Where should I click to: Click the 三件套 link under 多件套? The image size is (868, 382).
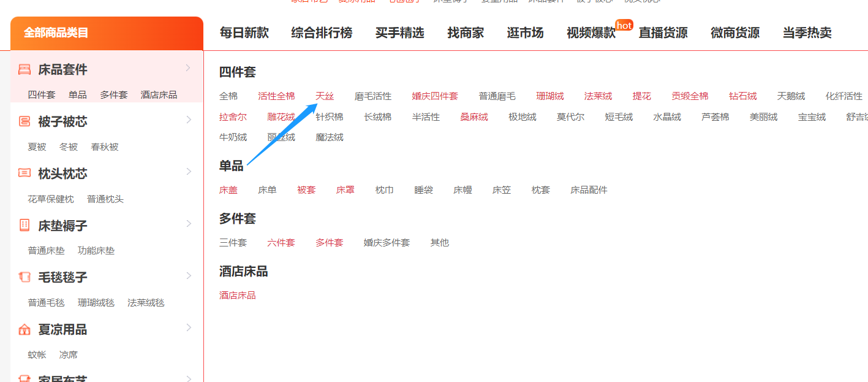click(x=233, y=243)
